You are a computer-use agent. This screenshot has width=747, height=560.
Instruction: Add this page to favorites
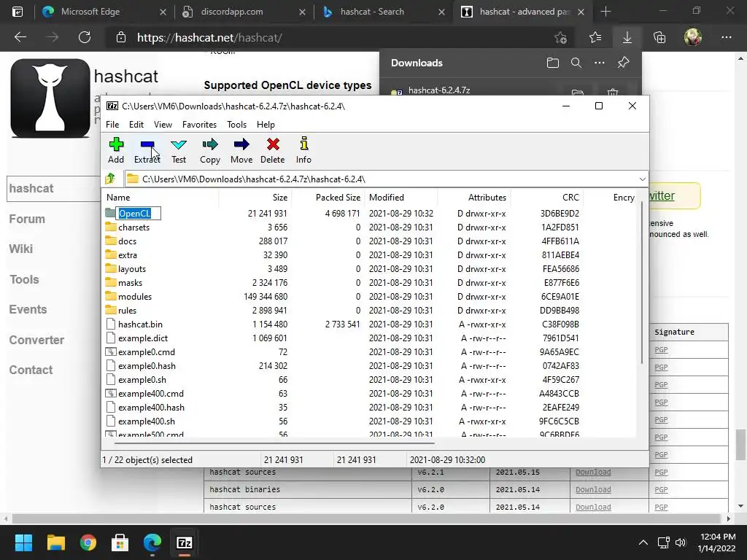561,37
